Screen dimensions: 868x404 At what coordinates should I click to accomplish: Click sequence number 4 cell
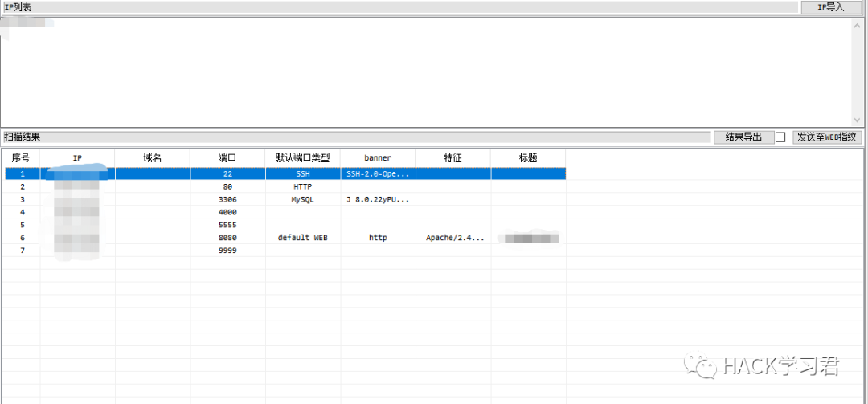(23, 212)
